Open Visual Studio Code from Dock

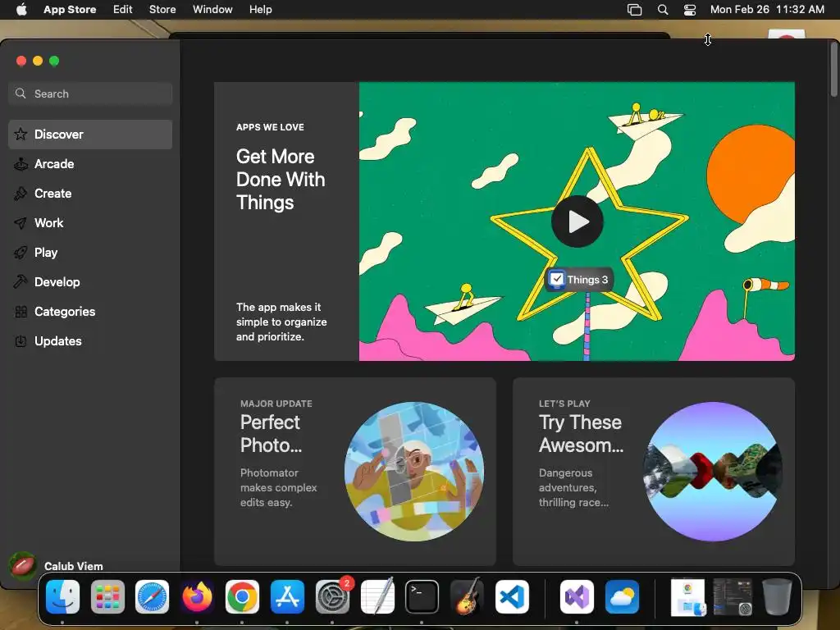coord(512,597)
